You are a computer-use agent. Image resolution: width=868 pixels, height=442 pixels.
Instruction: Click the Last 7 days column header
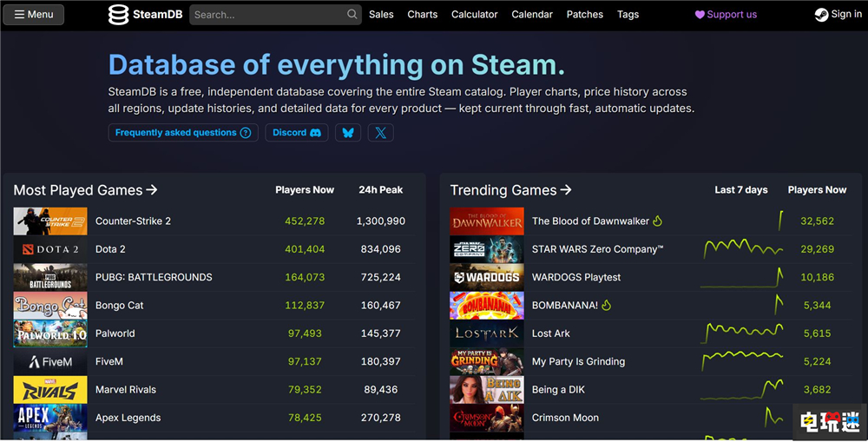[x=740, y=190]
